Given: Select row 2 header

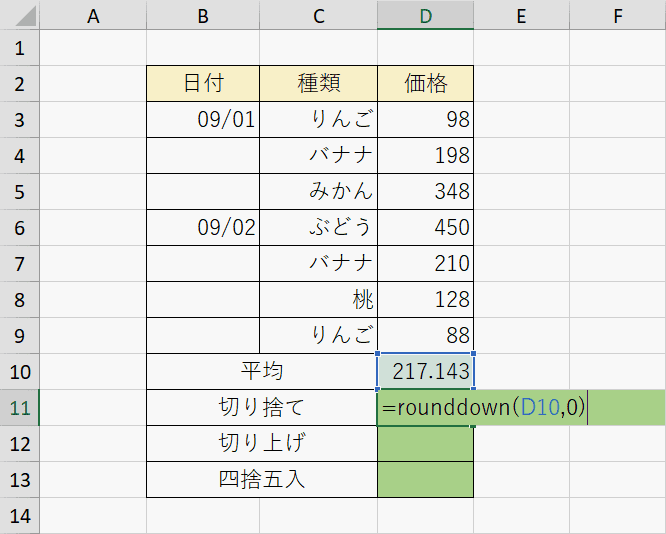Looking at the screenshot, I should (x=20, y=84).
